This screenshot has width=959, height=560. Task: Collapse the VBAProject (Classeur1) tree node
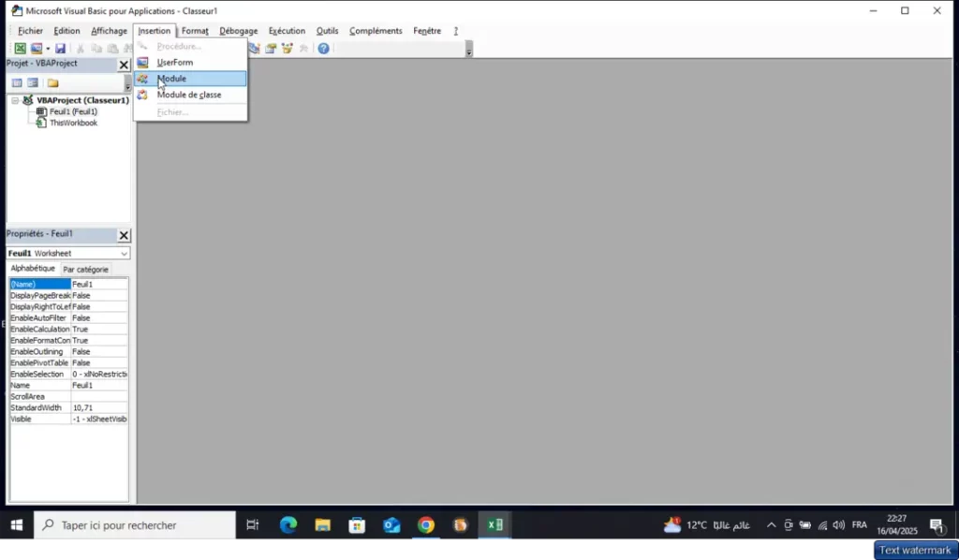(x=13, y=100)
